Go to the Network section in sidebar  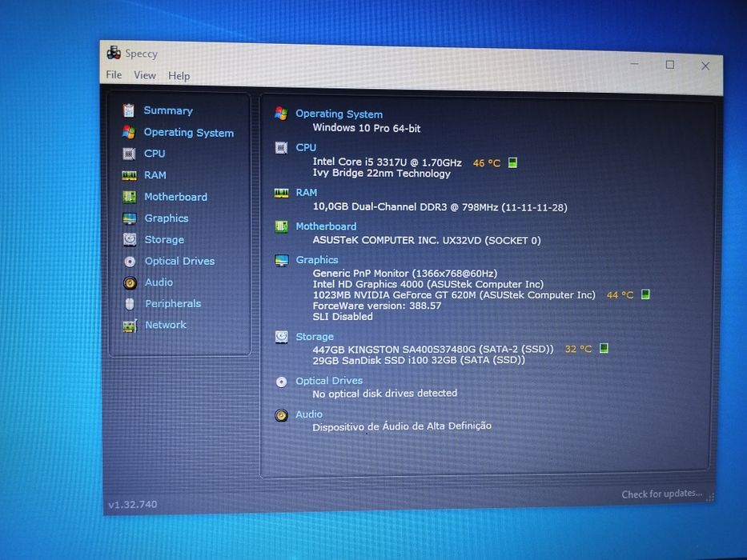(x=165, y=325)
